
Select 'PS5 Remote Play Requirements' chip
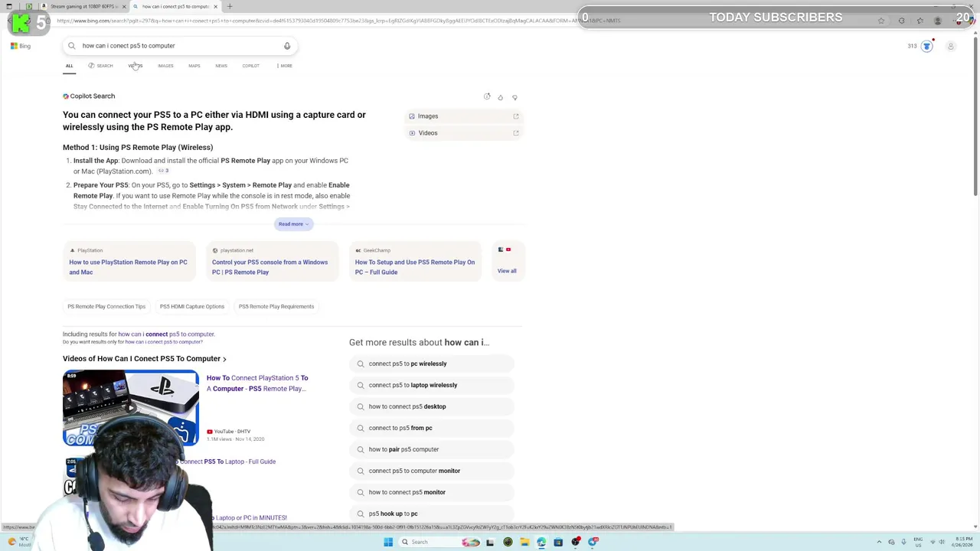tap(276, 307)
